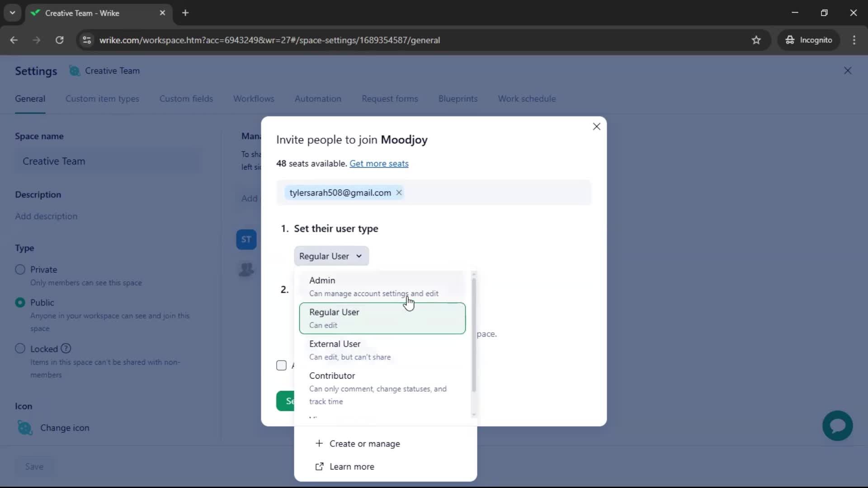Go forward in browser history
The width and height of the screenshot is (868, 488).
pyautogui.click(x=37, y=40)
